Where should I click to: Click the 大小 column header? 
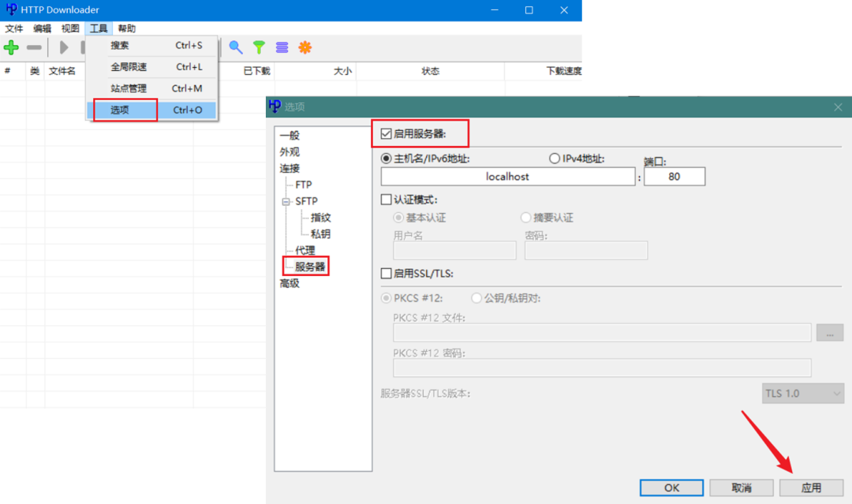(343, 71)
